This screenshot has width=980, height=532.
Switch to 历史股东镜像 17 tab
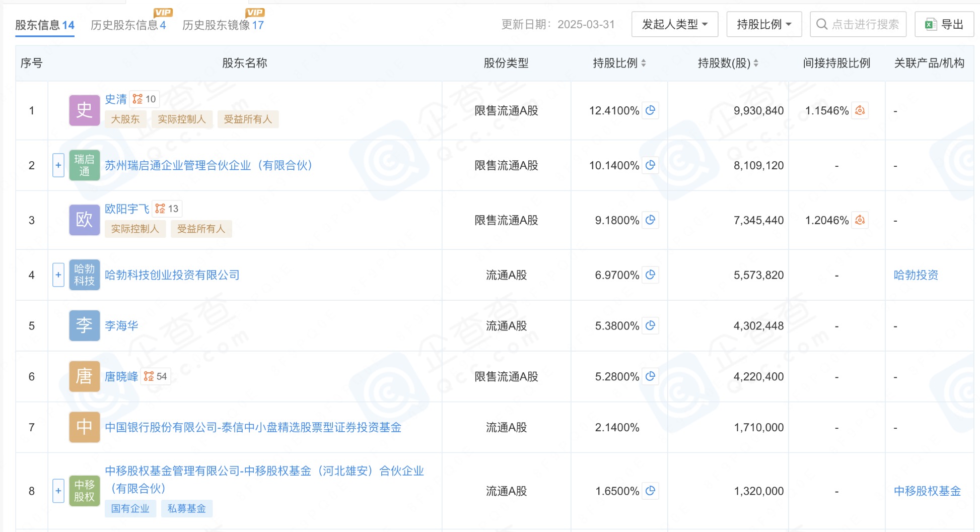point(223,25)
